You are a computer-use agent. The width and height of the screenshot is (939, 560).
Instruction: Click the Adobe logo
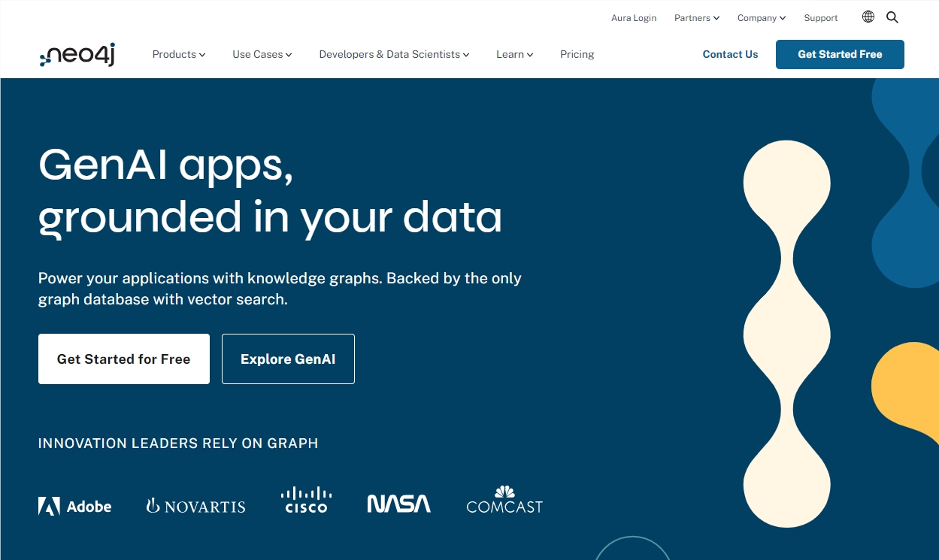75,506
